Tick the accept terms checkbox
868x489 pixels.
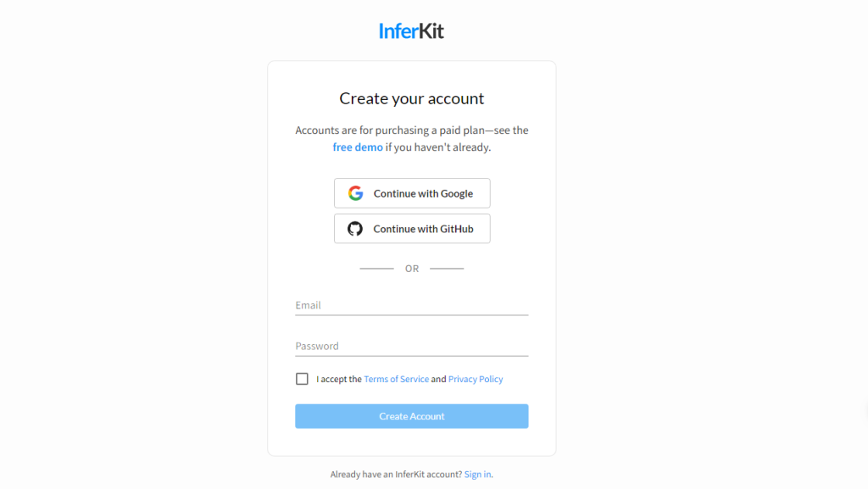click(x=302, y=379)
